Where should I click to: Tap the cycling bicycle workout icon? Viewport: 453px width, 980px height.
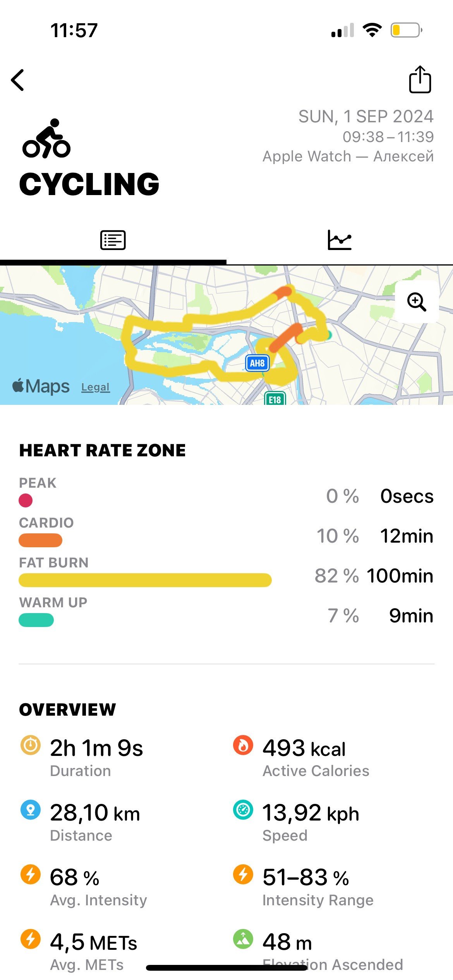(46, 138)
